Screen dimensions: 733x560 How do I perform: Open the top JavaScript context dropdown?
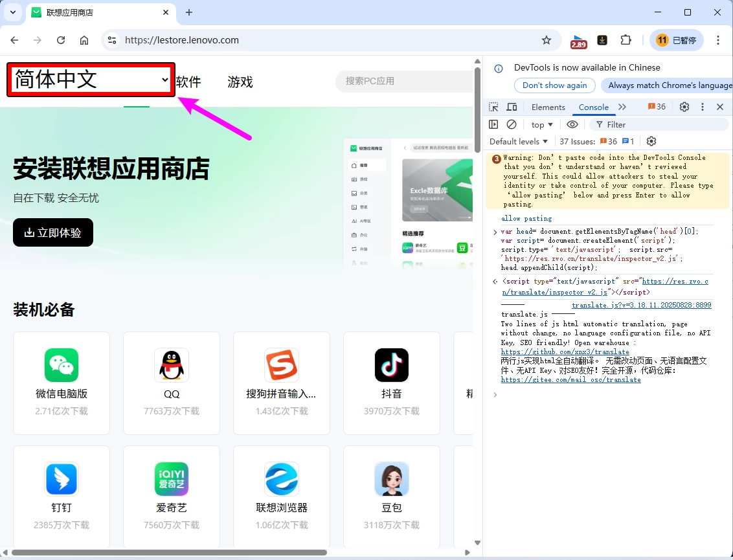pyautogui.click(x=542, y=125)
